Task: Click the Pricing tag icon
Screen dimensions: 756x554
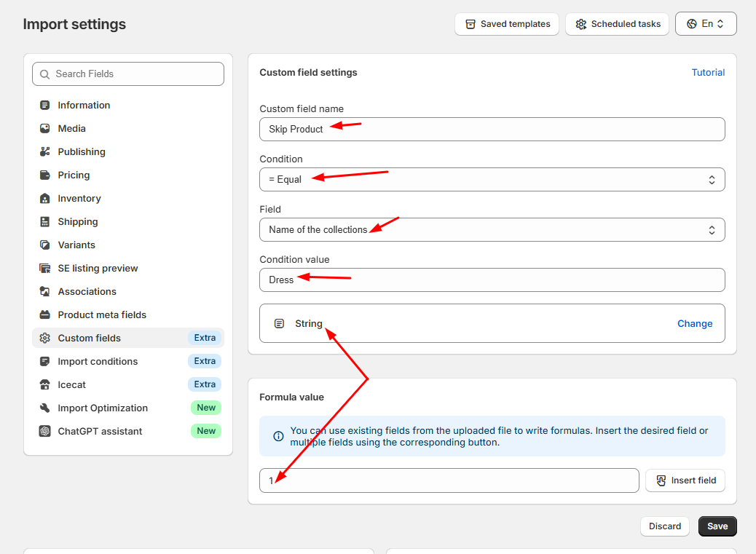Action: [x=45, y=175]
